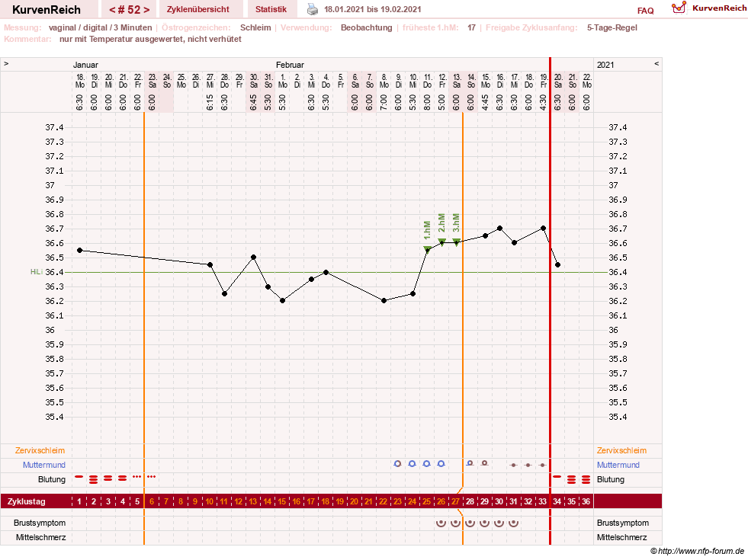Click the bleeding icon on cycle day 1
748x560 pixels.
(x=79, y=477)
